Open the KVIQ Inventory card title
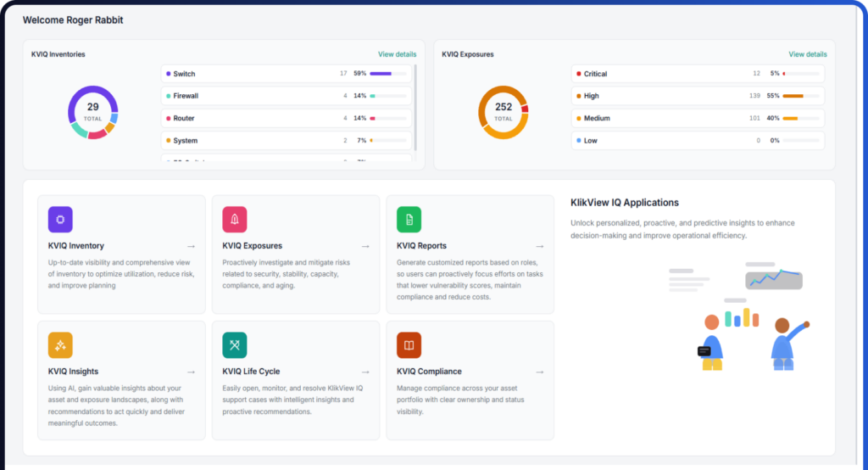Screen dimensions: 868x470 click(75, 246)
